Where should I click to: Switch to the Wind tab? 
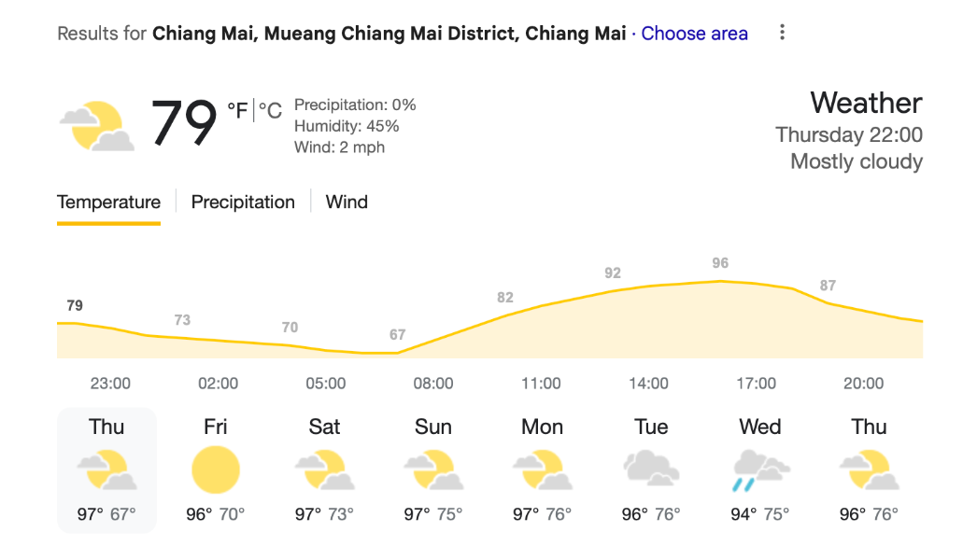point(347,202)
